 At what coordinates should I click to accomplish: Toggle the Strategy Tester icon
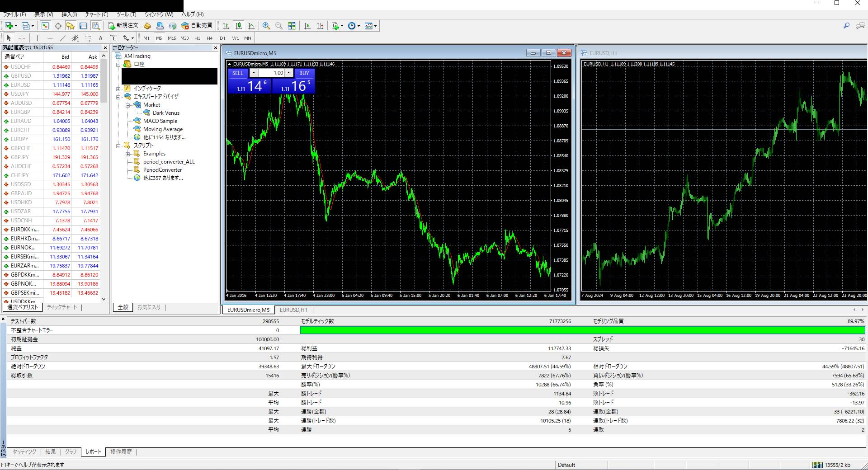click(x=95, y=26)
